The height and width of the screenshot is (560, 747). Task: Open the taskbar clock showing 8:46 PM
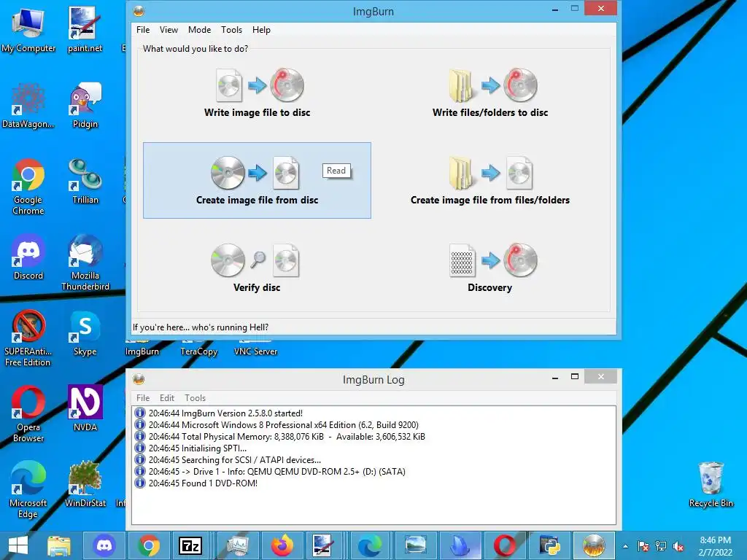tap(715, 546)
